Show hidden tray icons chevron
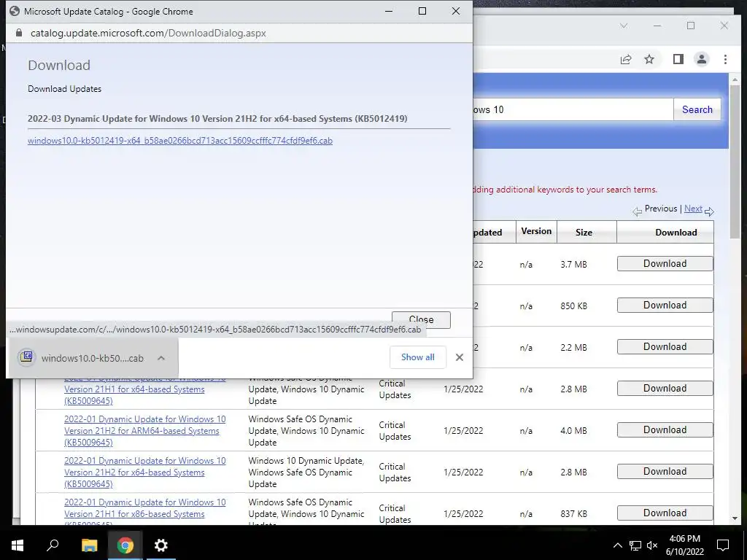The width and height of the screenshot is (747, 560). pos(617,545)
